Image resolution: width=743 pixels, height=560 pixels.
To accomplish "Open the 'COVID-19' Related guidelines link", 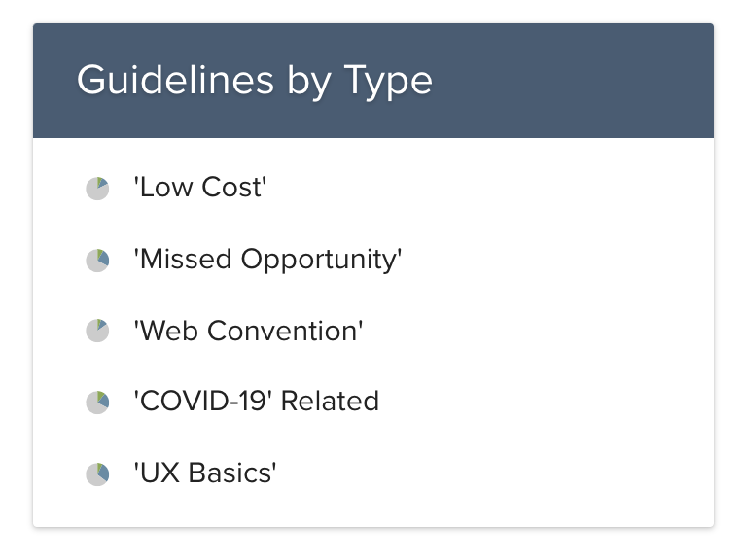I will click(256, 402).
